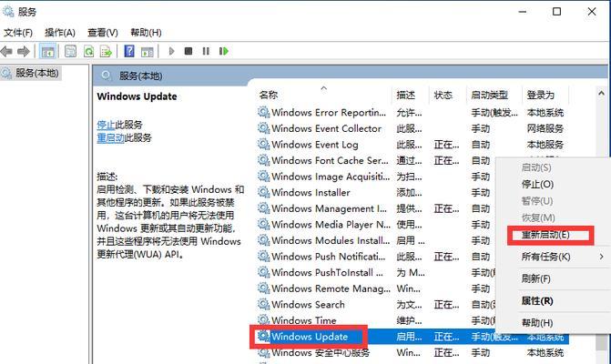Select Windows PushToInstall service

[x=376, y=272]
